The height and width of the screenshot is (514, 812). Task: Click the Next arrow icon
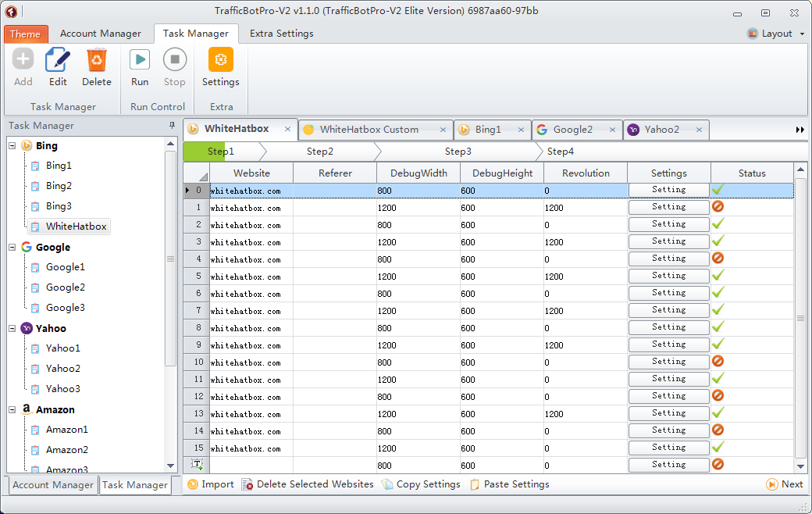(x=771, y=484)
